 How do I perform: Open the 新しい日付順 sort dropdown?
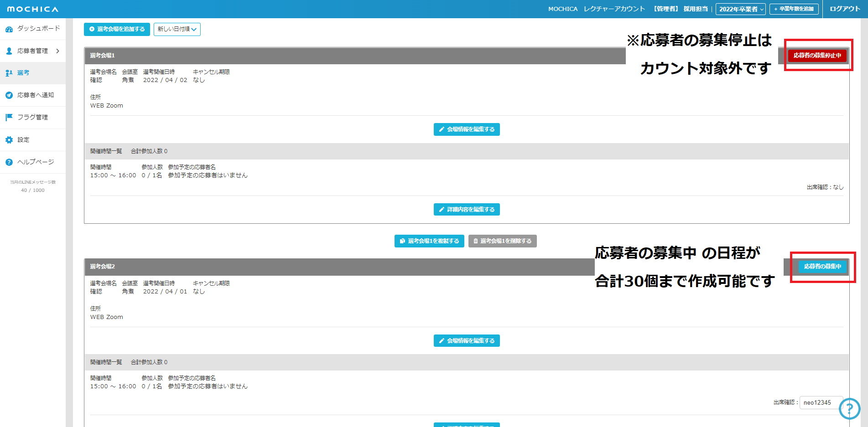point(177,29)
